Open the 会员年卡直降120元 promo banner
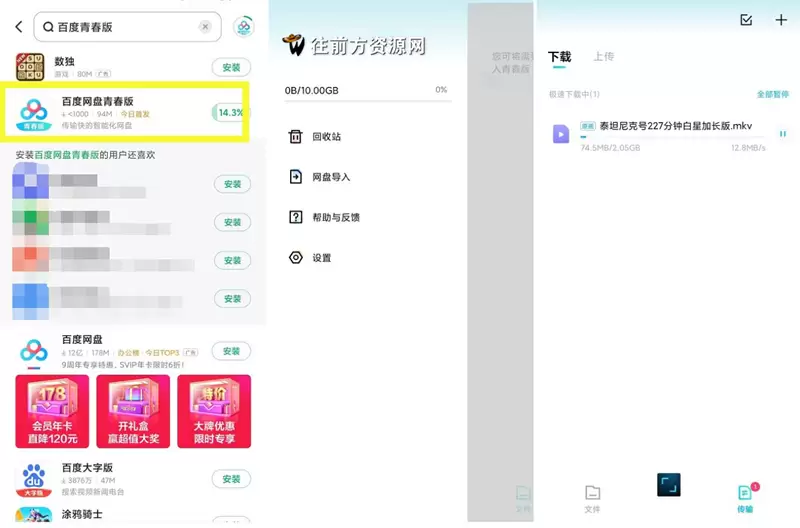 click(52, 412)
